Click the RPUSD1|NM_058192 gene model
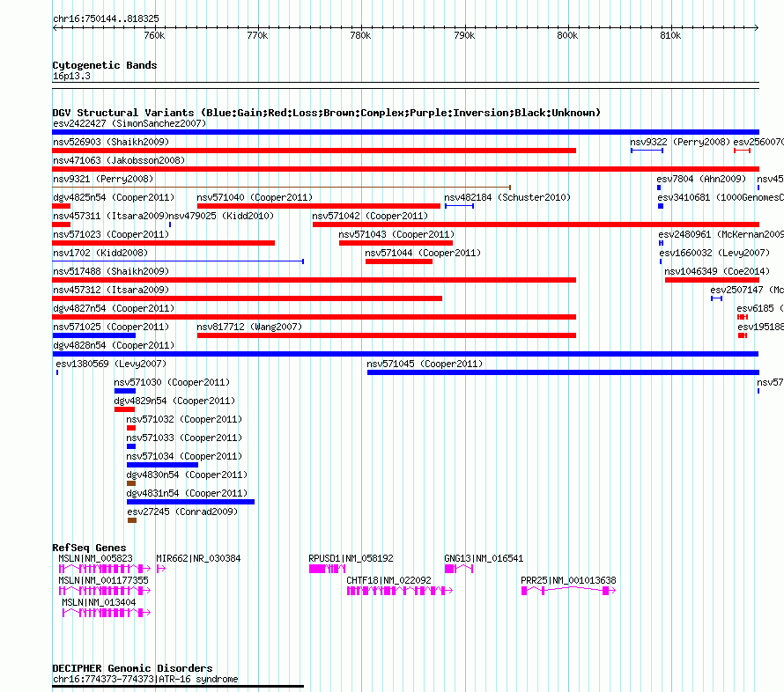 (x=327, y=569)
